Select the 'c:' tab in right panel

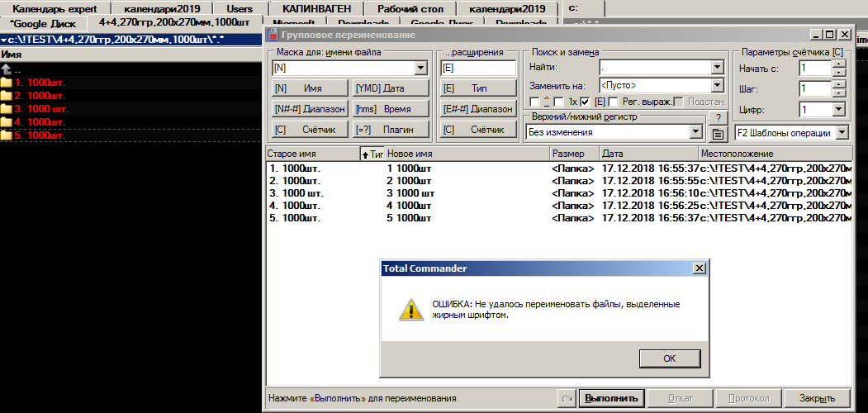[583, 8]
